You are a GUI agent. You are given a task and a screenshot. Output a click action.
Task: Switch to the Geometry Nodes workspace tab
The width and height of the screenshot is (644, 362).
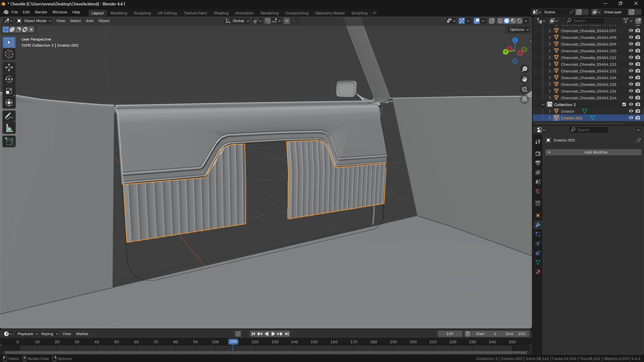pos(330,13)
